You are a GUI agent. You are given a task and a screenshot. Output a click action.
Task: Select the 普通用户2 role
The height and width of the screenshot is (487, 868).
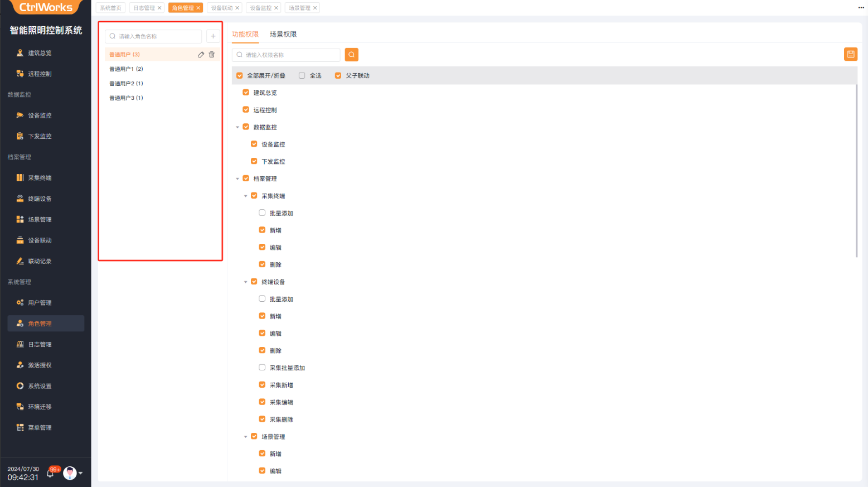[x=126, y=84]
